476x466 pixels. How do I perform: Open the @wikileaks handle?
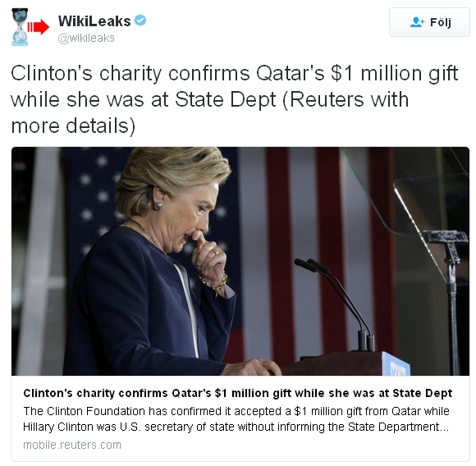(x=86, y=39)
